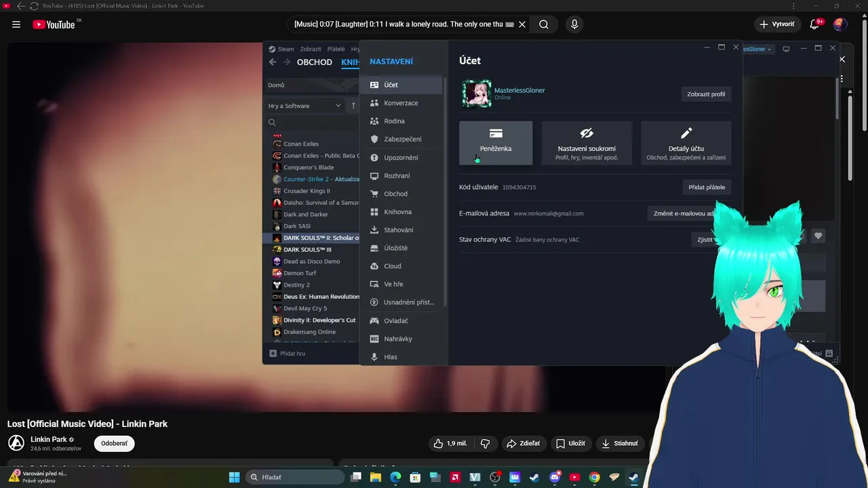Go forward in Steam navigation
Image resolution: width=868 pixels, height=488 pixels.
point(287,62)
